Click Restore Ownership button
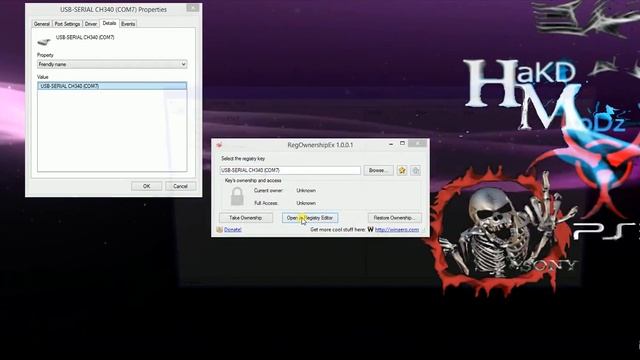Viewport: 640px width, 360px height. (x=395, y=218)
